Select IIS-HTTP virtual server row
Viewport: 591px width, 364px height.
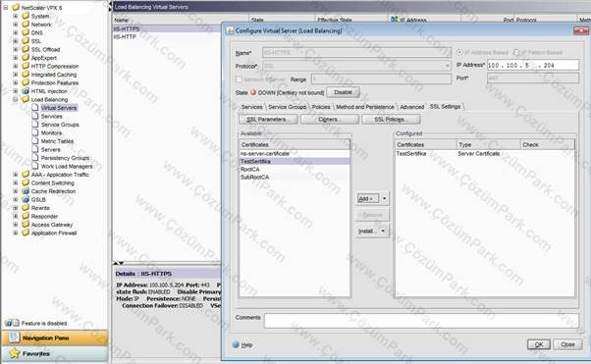click(167, 37)
